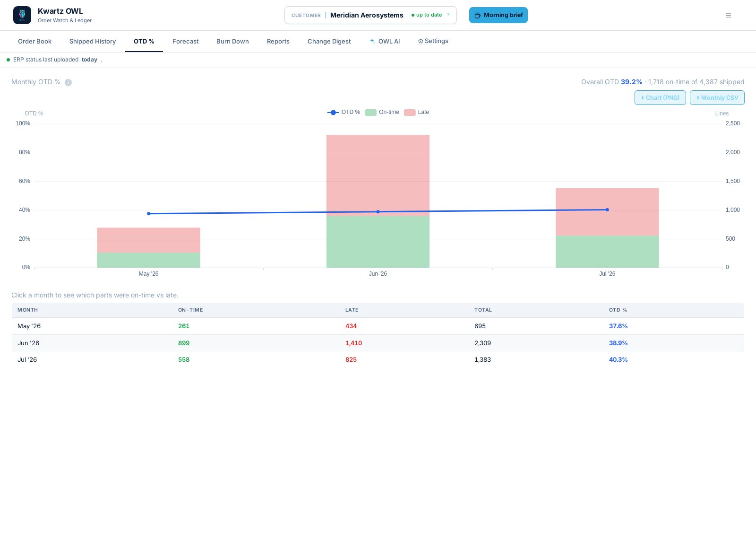Click the Kwartz OWL logo icon
The height and width of the screenshot is (558, 756).
point(22,15)
